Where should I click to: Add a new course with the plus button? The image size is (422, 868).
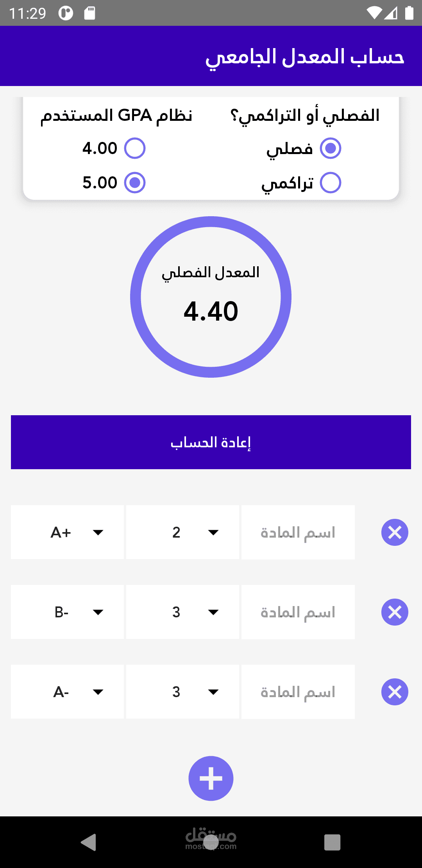point(211,778)
